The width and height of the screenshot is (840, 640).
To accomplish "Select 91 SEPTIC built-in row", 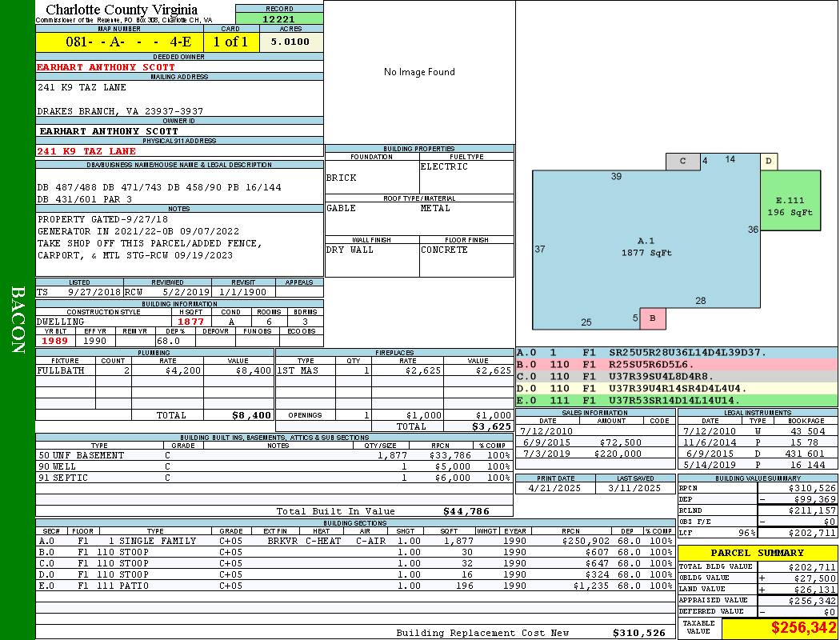I will click(x=274, y=478).
